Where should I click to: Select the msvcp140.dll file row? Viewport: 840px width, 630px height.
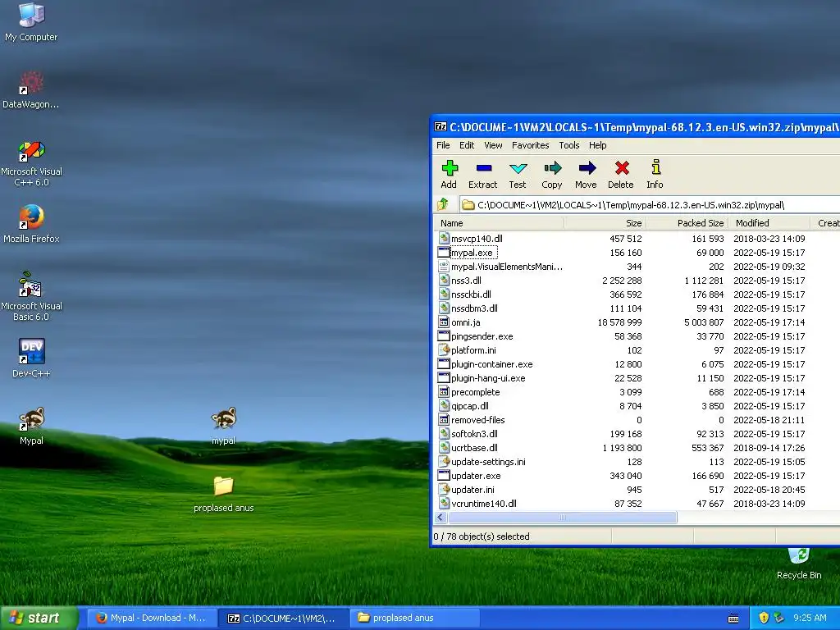click(x=637, y=239)
